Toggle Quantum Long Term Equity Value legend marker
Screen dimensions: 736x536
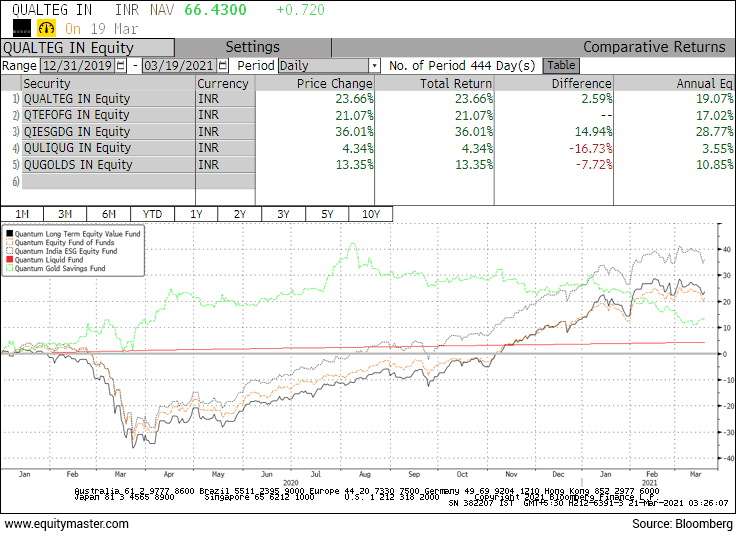click(10, 233)
